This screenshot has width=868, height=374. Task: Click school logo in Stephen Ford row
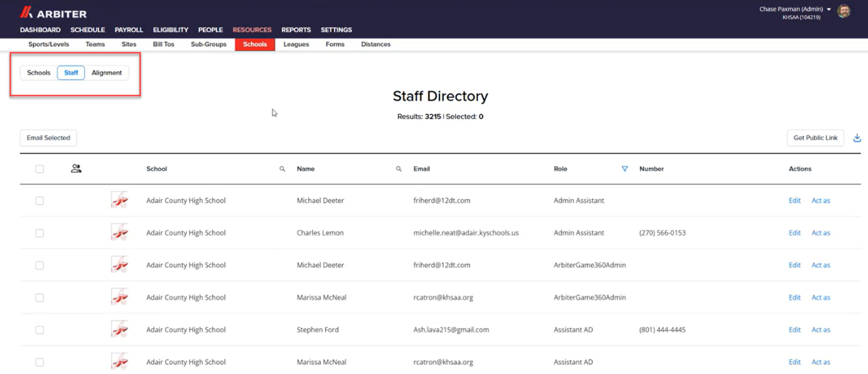[x=119, y=329]
